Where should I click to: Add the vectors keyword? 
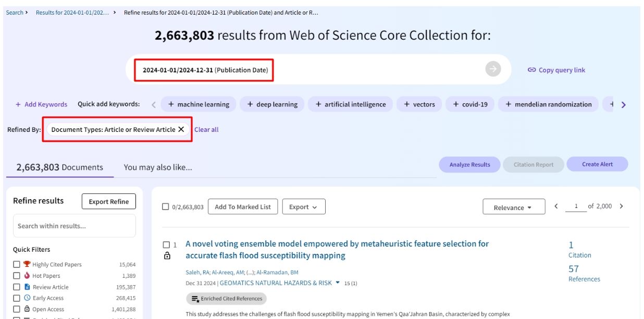419,104
